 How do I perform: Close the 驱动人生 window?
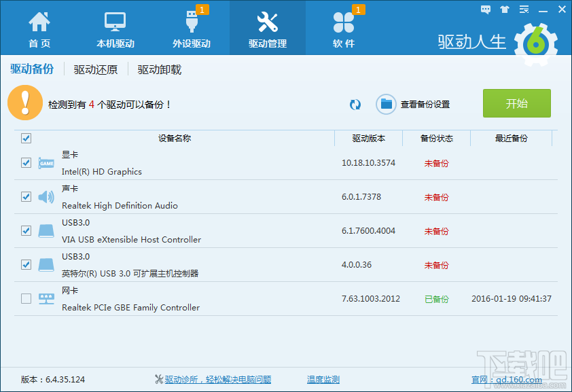(562, 10)
